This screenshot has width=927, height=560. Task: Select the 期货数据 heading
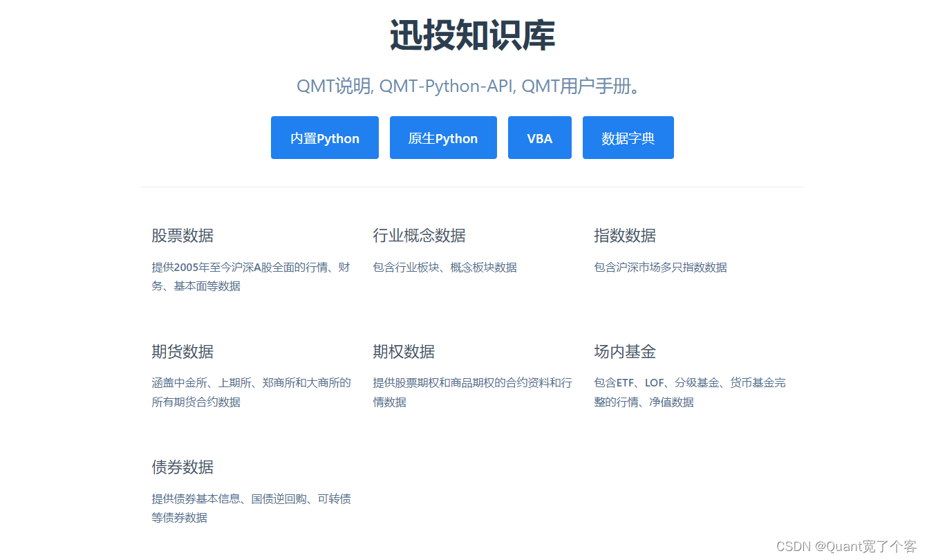182,351
